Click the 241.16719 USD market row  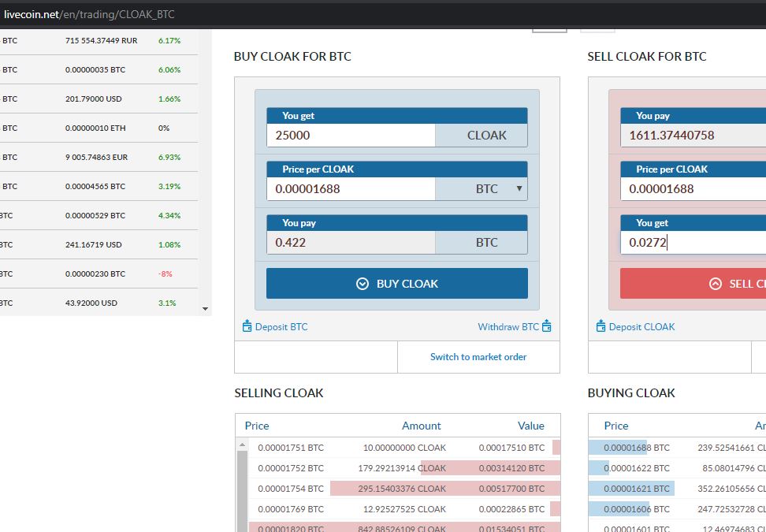[x=99, y=245]
